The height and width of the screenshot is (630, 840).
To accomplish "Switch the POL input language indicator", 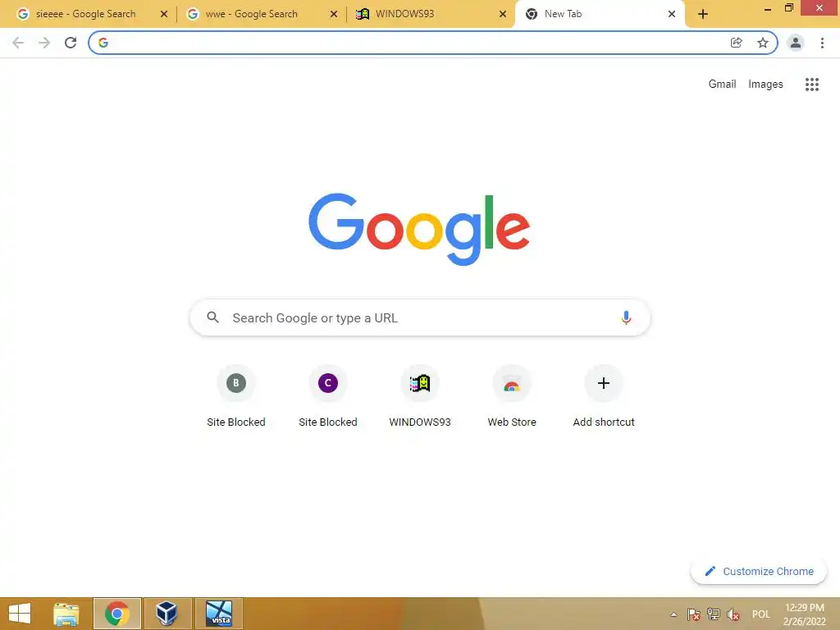I will coord(760,614).
